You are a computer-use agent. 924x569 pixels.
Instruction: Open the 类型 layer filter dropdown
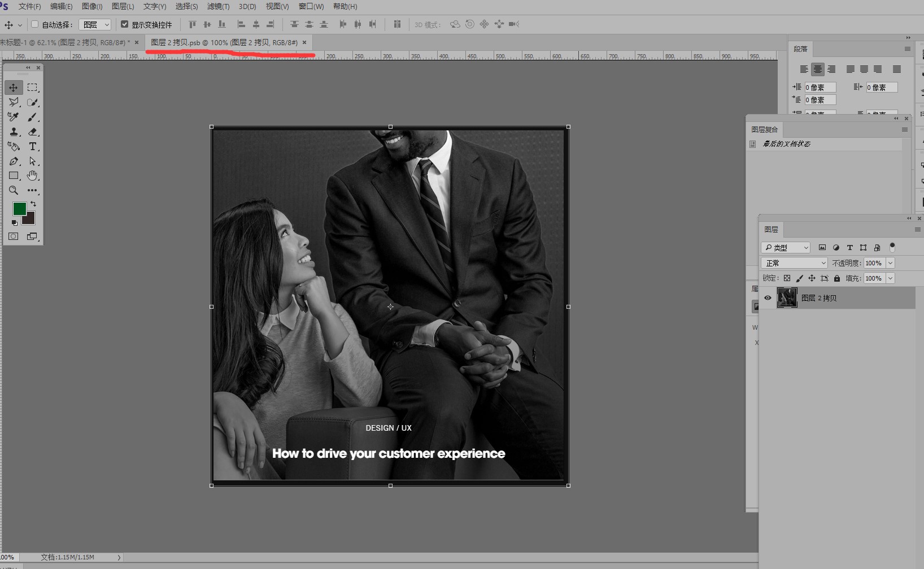[786, 248]
